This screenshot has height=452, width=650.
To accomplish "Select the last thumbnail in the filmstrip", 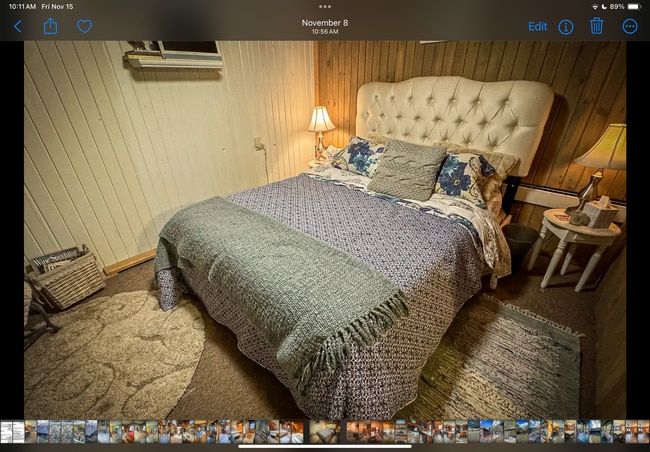I will point(643,431).
